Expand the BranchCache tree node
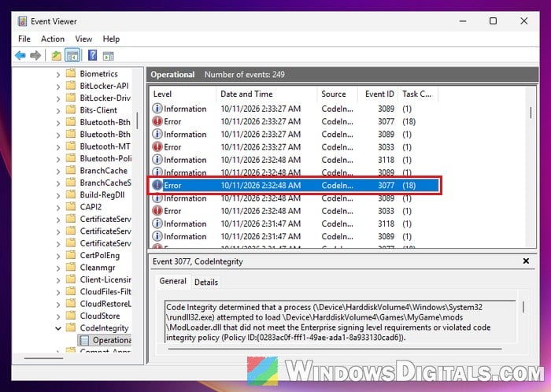551x392 pixels. pyautogui.click(x=58, y=171)
